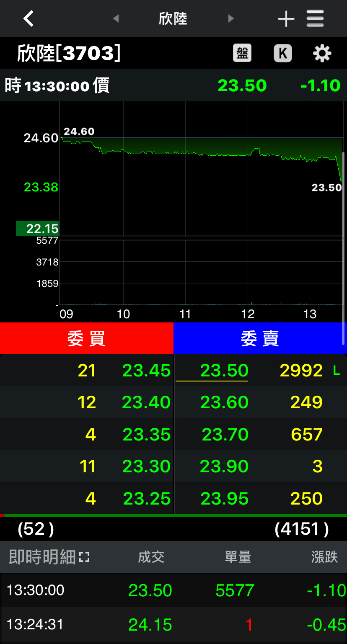Open the 盤 market board view

pyautogui.click(x=242, y=53)
